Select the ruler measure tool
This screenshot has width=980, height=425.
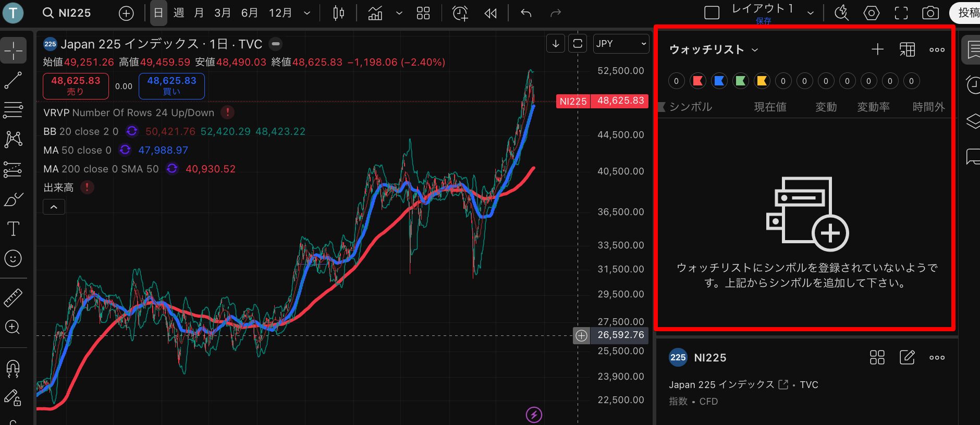pos(13,297)
